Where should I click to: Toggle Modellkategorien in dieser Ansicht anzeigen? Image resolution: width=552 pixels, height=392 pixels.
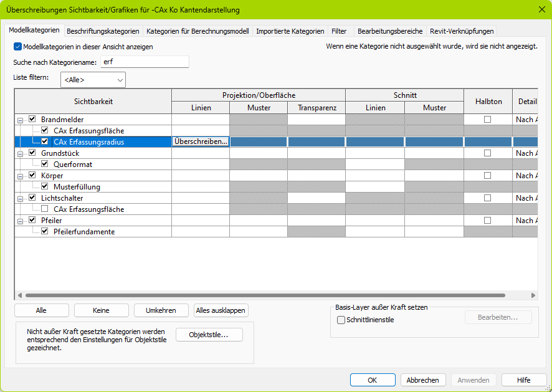(17, 47)
